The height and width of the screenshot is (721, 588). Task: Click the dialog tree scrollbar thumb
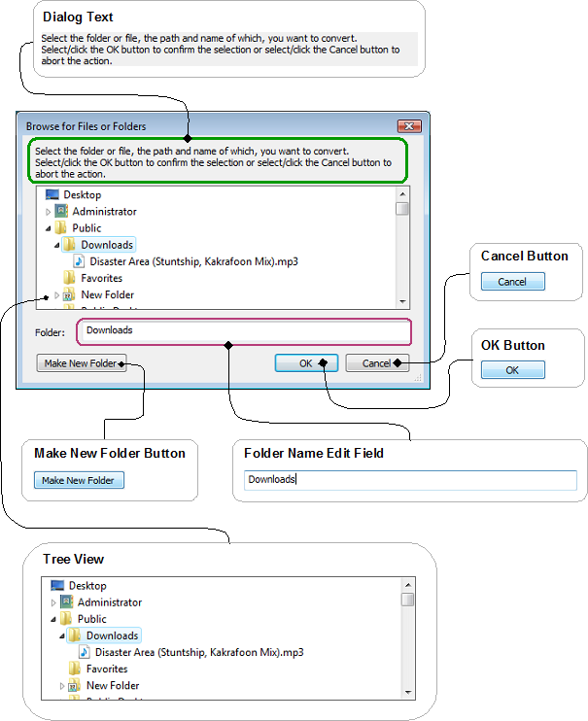click(402, 208)
